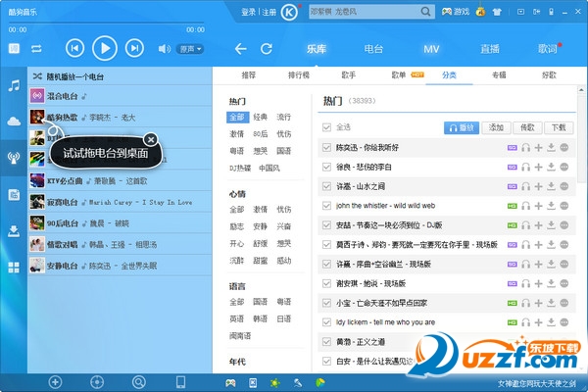Image resolution: width=588 pixels, height=392 pixels.
Task: Click the 添加 add button
Action: 496,127
